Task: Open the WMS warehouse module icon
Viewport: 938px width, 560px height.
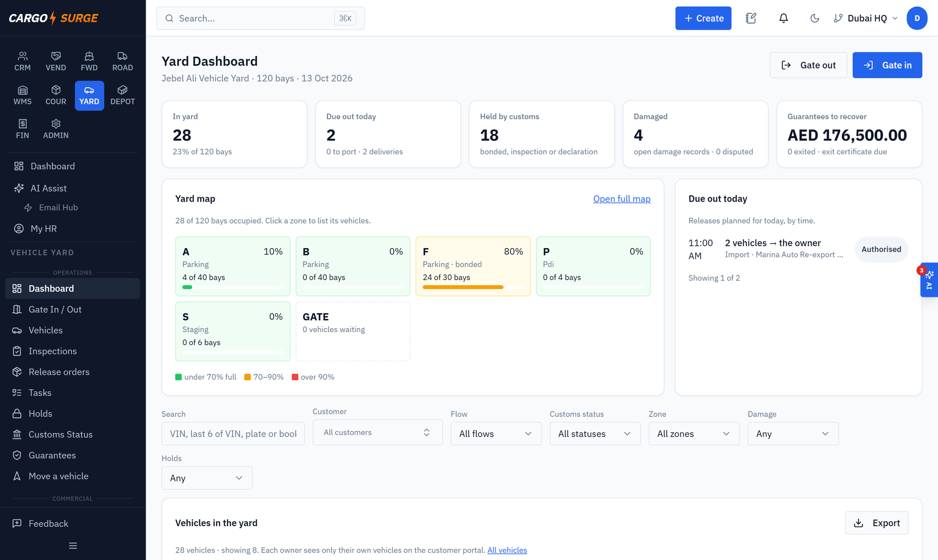Action: (x=22, y=95)
